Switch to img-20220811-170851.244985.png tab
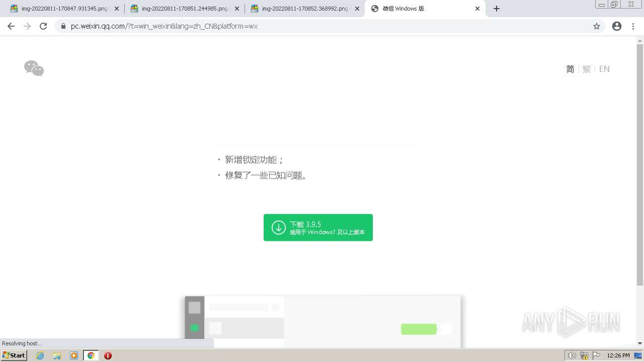The image size is (644, 362). tap(185, 9)
